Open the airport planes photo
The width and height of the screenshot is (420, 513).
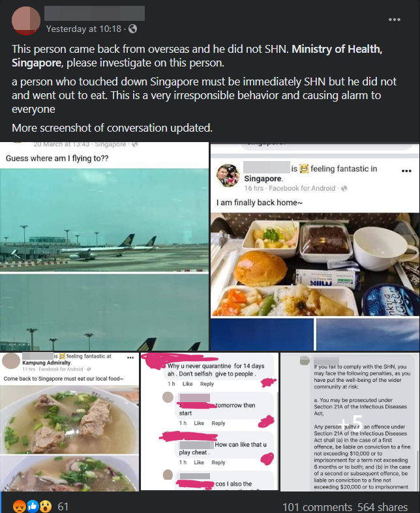(104, 246)
